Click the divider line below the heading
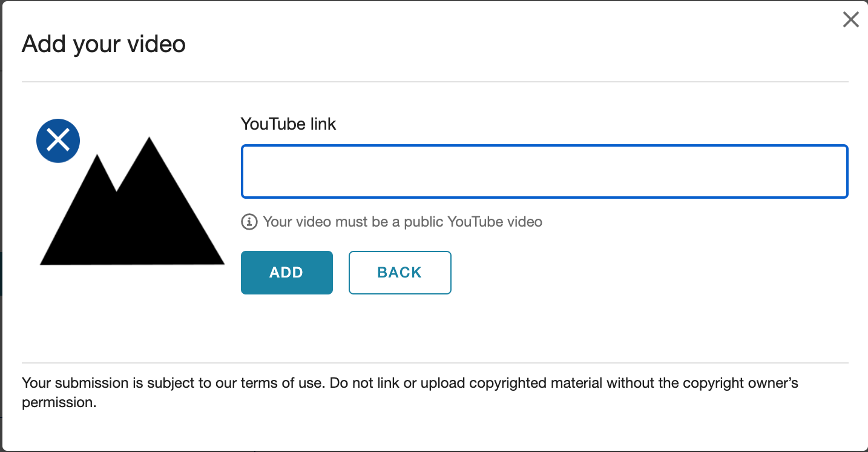The height and width of the screenshot is (452, 868). point(435,82)
